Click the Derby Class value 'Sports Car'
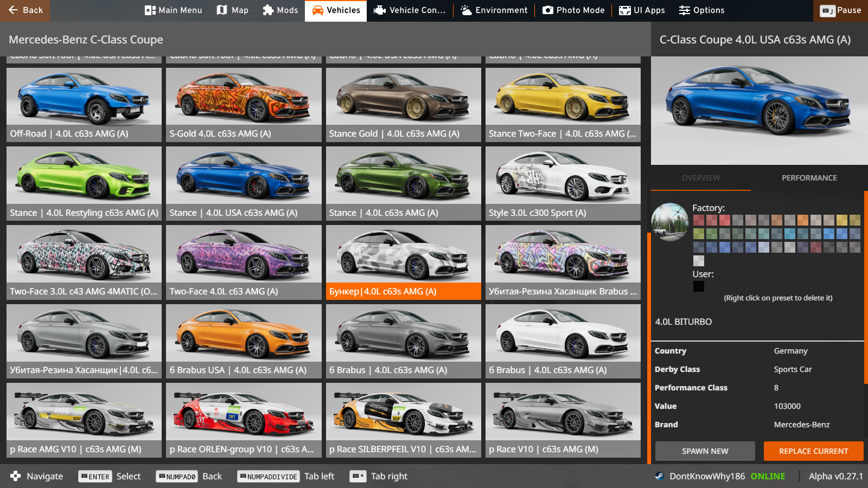Screen dimensions: 868x488 (x=793, y=369)
